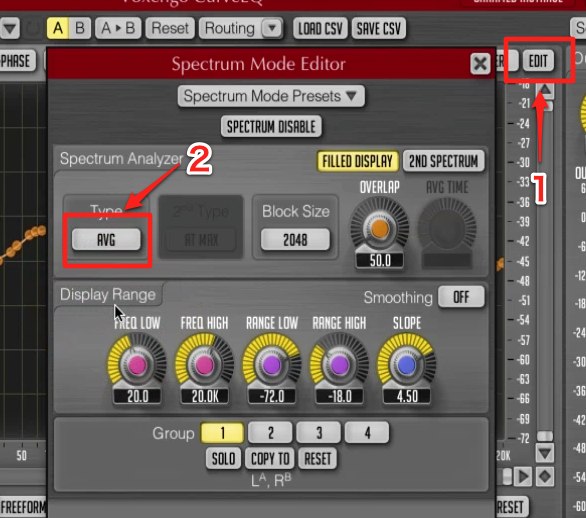Click the Freeform mode button

[22, 508]
